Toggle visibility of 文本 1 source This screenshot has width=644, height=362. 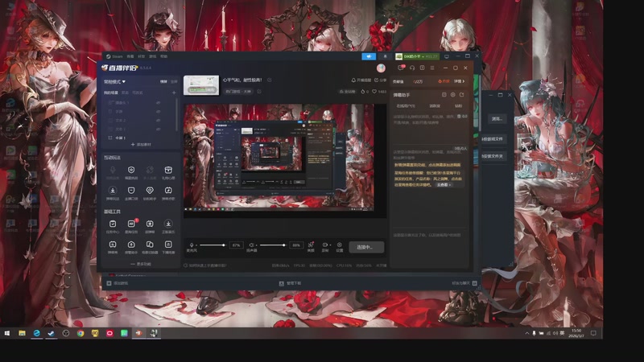point(158,129)
